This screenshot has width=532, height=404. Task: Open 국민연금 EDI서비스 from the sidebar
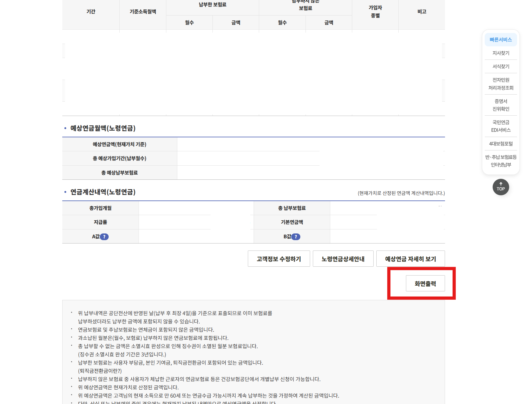[x=501, y=126]
